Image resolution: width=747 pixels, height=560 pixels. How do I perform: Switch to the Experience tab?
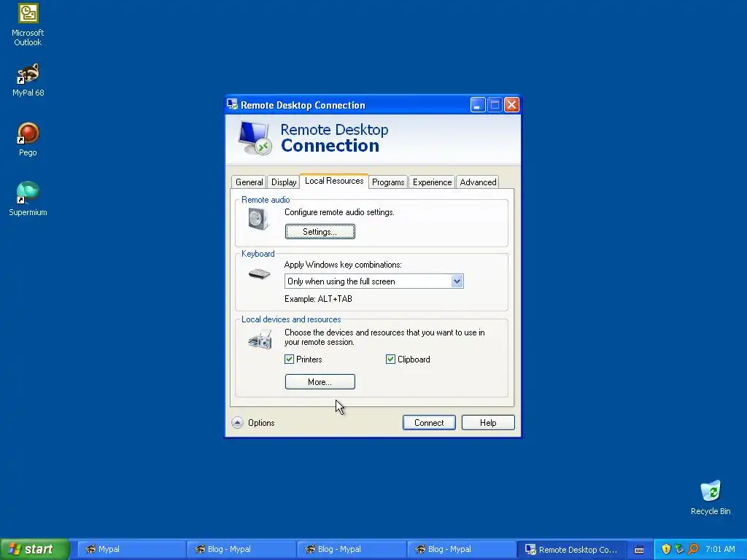click(x=432, y=182)
